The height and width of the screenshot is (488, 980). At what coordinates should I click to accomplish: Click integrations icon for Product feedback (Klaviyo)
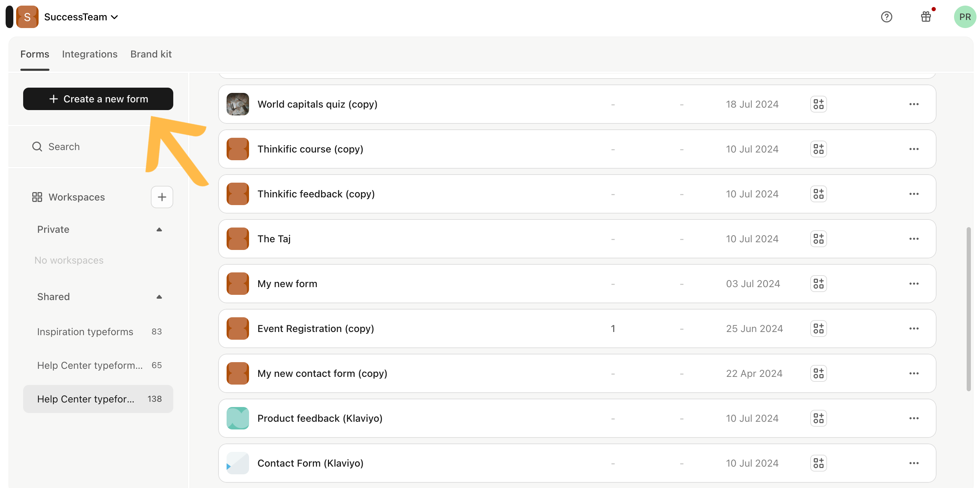point(818,418)
